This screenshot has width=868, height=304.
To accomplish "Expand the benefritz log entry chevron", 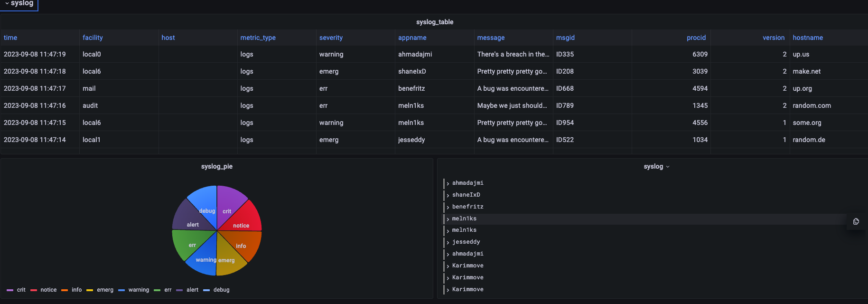I will tap(448, 207).
